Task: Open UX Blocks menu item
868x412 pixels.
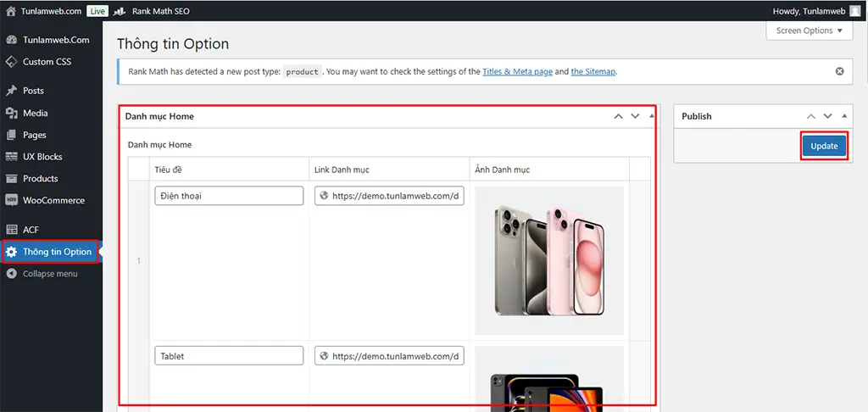Action: 42,157
